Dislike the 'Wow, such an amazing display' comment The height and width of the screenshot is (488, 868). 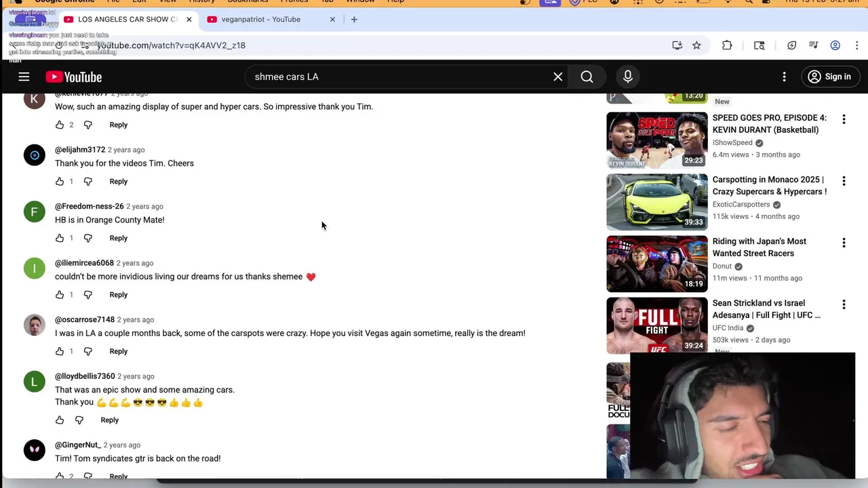[88, 125]
